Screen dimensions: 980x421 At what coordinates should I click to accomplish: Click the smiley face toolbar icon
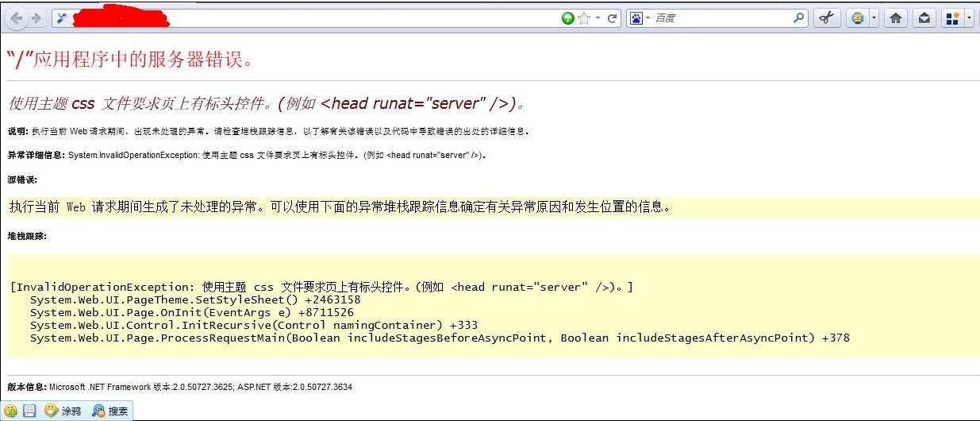[857, 18]
